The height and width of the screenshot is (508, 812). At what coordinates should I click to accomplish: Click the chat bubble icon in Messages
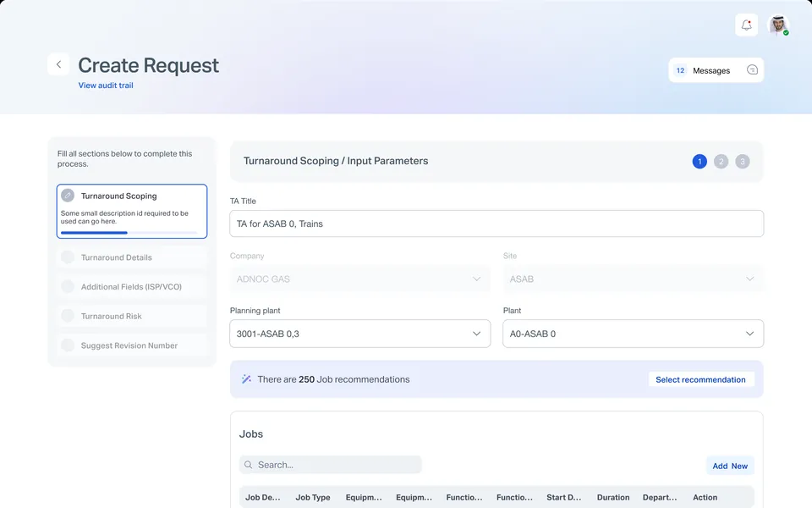tap(752, 70)
